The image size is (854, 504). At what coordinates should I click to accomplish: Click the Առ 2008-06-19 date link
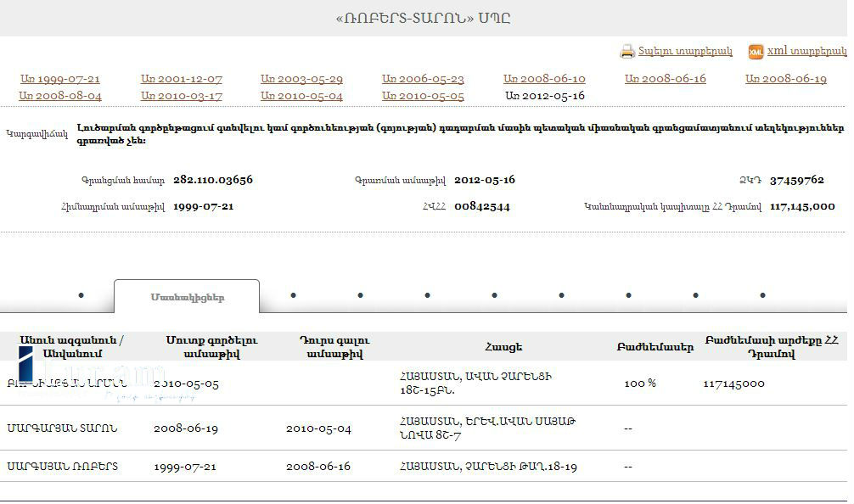(786, 79)
